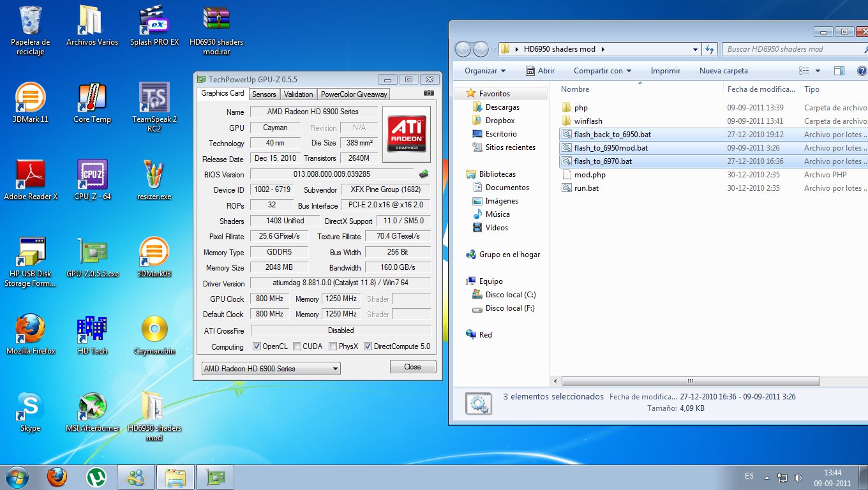
Task: Select HD6950 shaders mod desktop folder
Action: pyautogui.click(x=154, y=416)
